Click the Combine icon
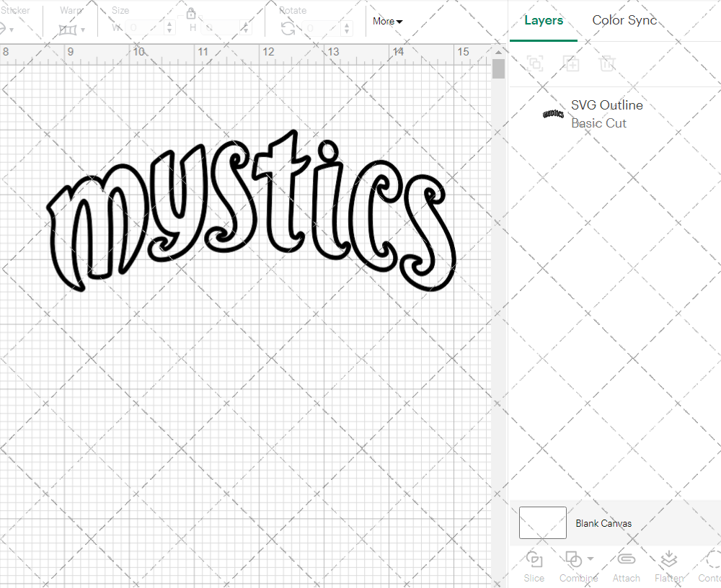 pos(574,560)
